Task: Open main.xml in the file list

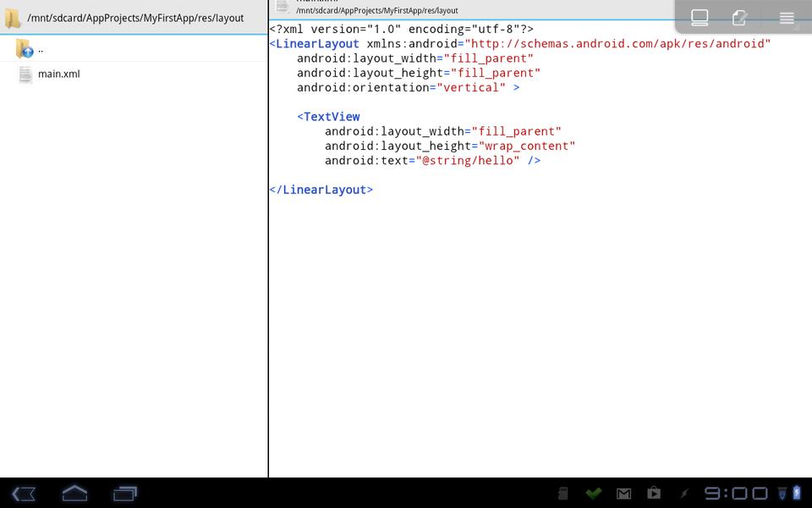Action: 59,75
